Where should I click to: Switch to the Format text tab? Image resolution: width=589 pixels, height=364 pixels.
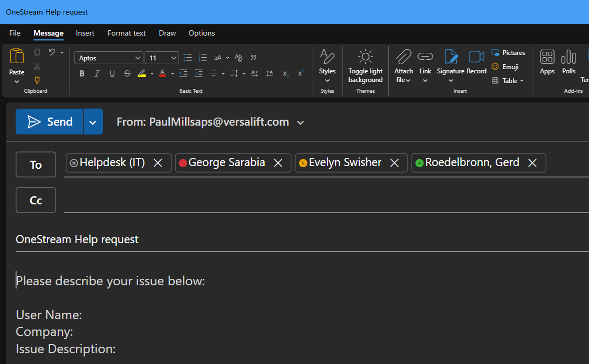tap(127, 33)
